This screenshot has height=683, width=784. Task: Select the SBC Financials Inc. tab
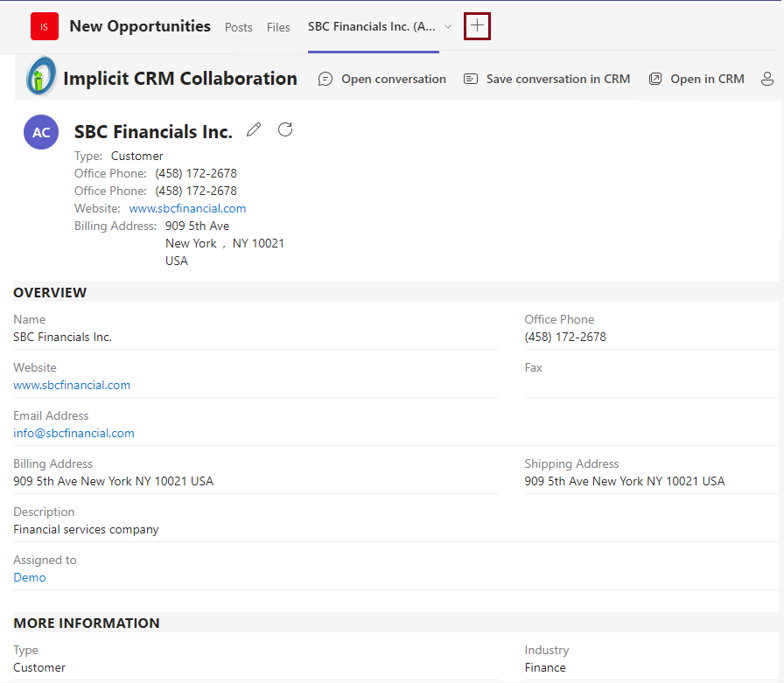(x=371, y=27)
